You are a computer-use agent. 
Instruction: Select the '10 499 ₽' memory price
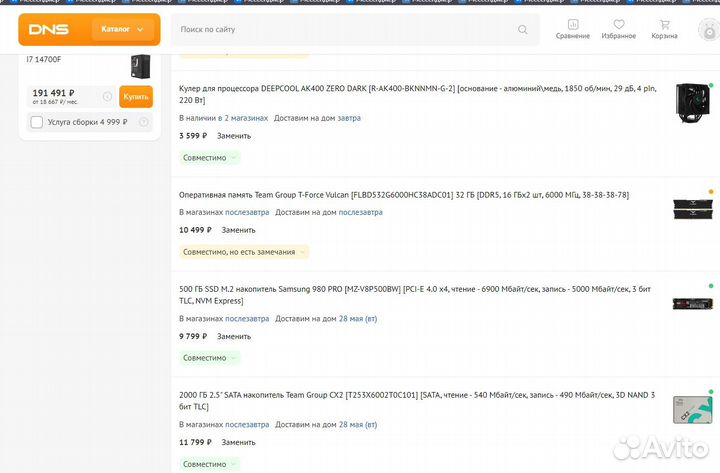195,230
